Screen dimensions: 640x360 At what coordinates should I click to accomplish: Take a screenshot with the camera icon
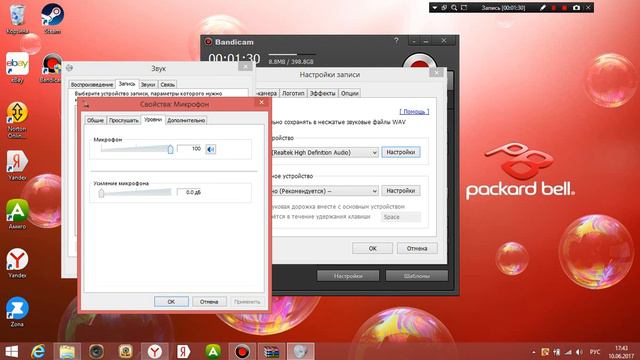(576, 8)
